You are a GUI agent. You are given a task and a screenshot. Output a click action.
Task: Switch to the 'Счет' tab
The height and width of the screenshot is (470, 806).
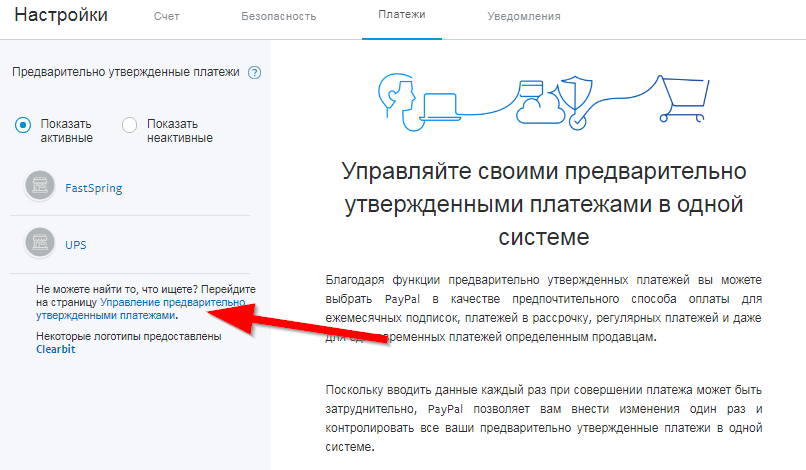pos(167,17)
